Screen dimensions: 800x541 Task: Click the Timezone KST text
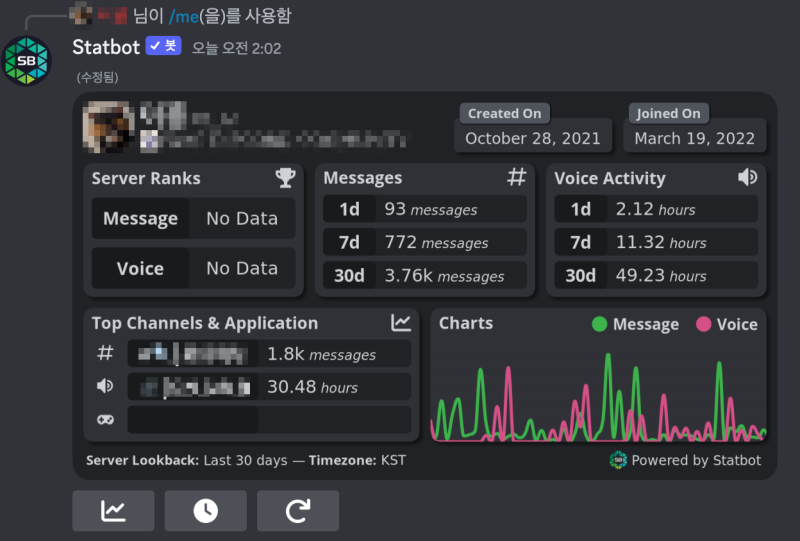357,460
